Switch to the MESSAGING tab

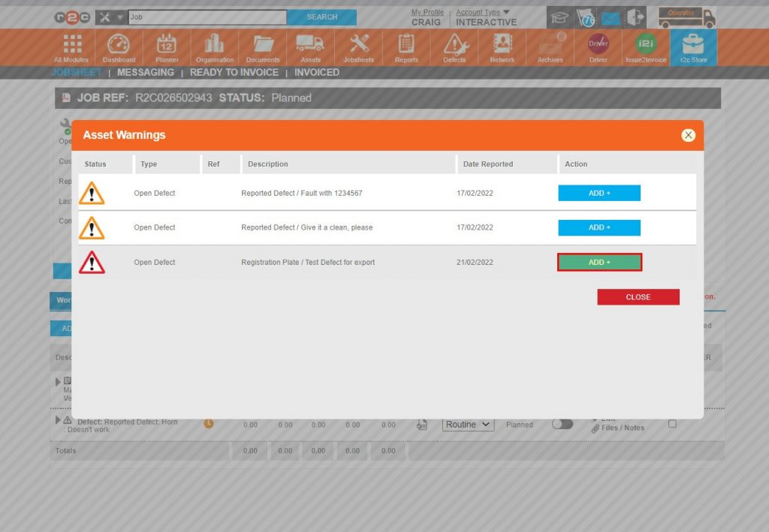[x=146, y=73]
